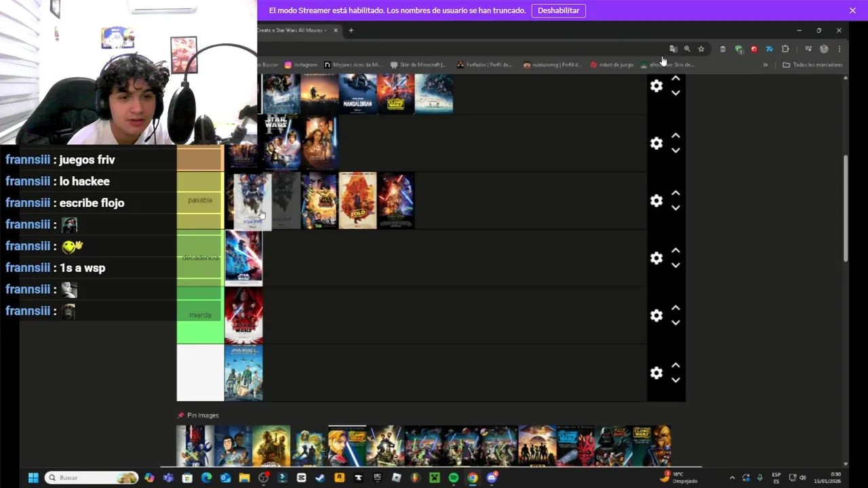Open the rubiusomg Perfil bookmark
Viewport: 868px width, 488px height.
tap(551, 65)
